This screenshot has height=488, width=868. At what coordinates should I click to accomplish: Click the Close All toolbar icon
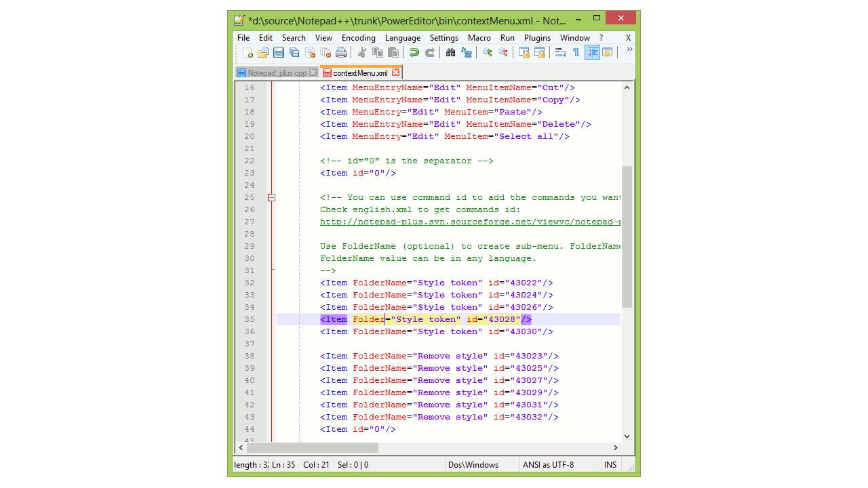coord(325,52)
